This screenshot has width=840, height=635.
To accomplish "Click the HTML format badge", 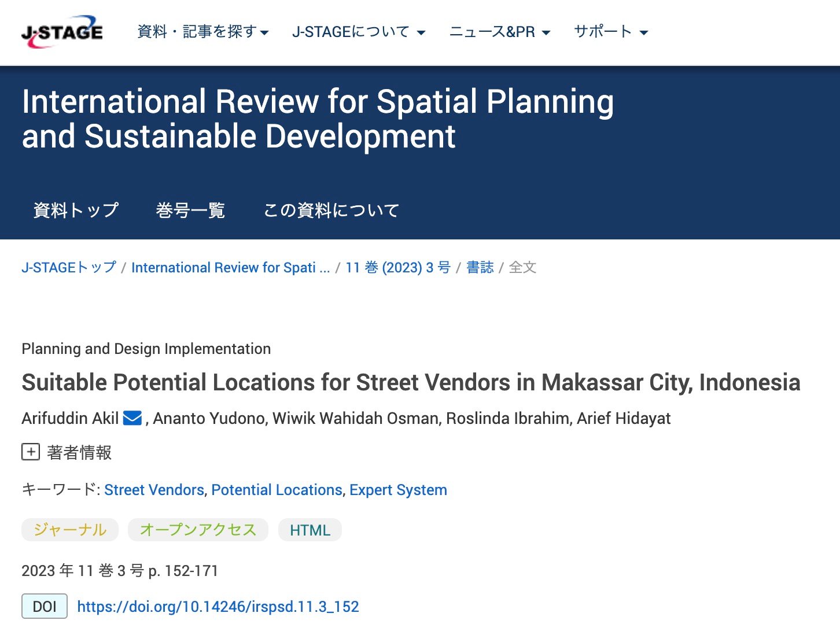I will [310, 530].
